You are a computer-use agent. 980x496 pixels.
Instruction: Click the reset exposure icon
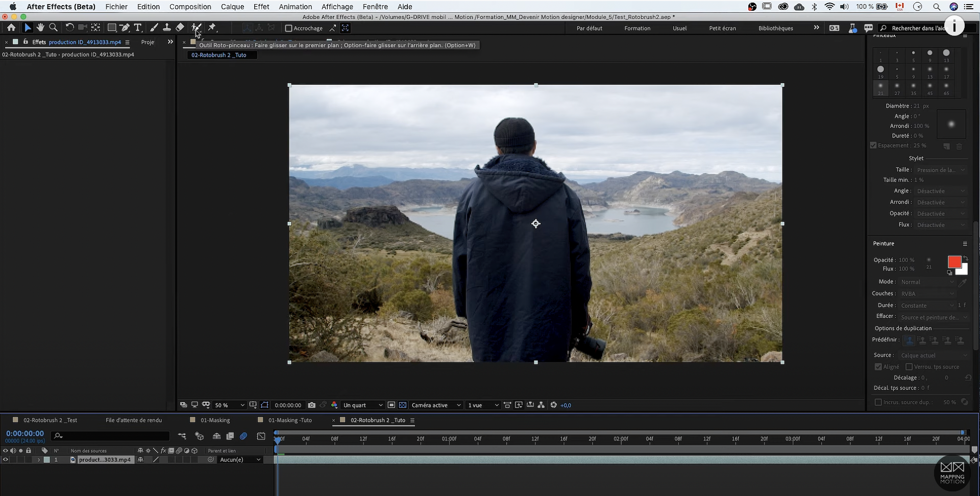pos(553,405)
